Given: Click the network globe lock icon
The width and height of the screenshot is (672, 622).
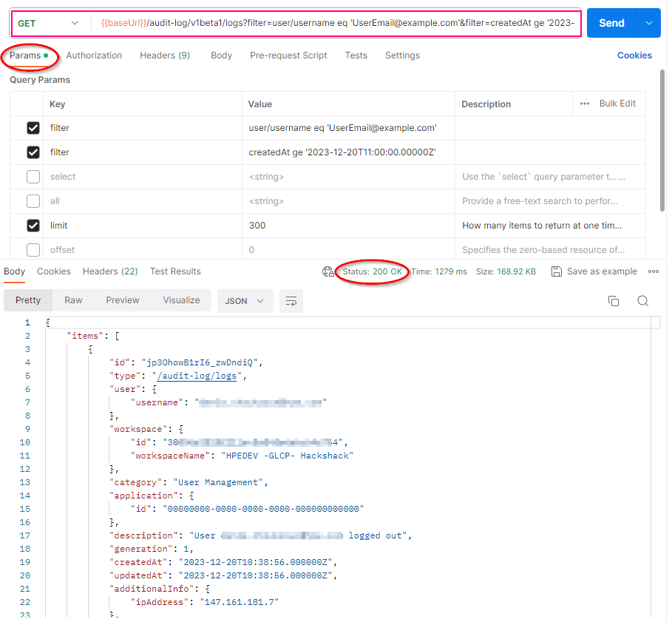Looking at the screenshot, I should tap(327, 271).
